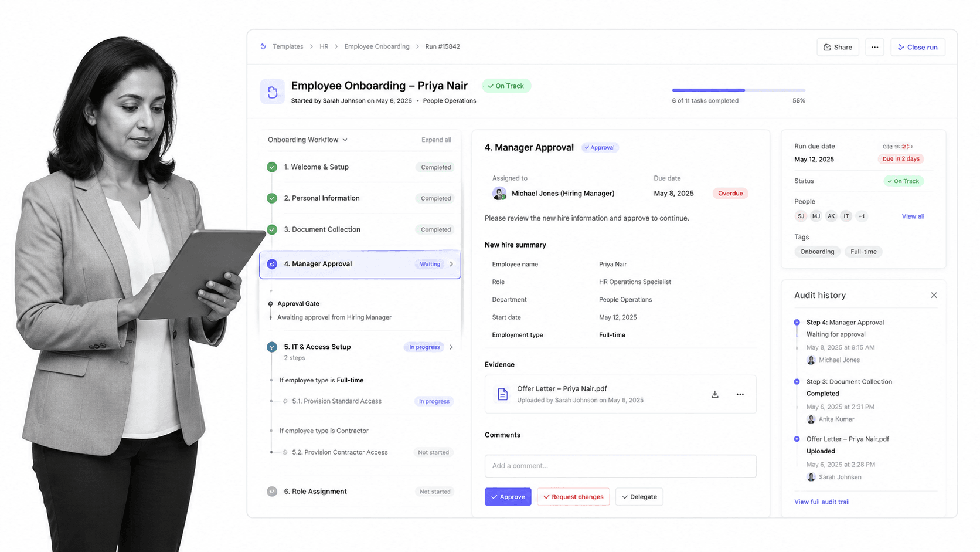
Task: Open View full audit trail link
Action: click(822, 502)
